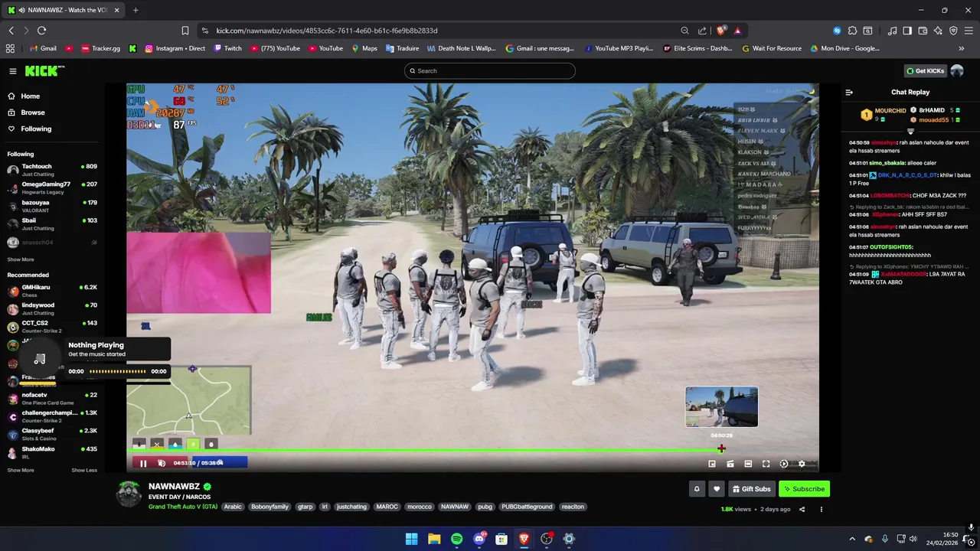The width and height of the screenshot is (980, 551).
Task: Expand Recommended list with Show More
Action: (x=21, y=470)
